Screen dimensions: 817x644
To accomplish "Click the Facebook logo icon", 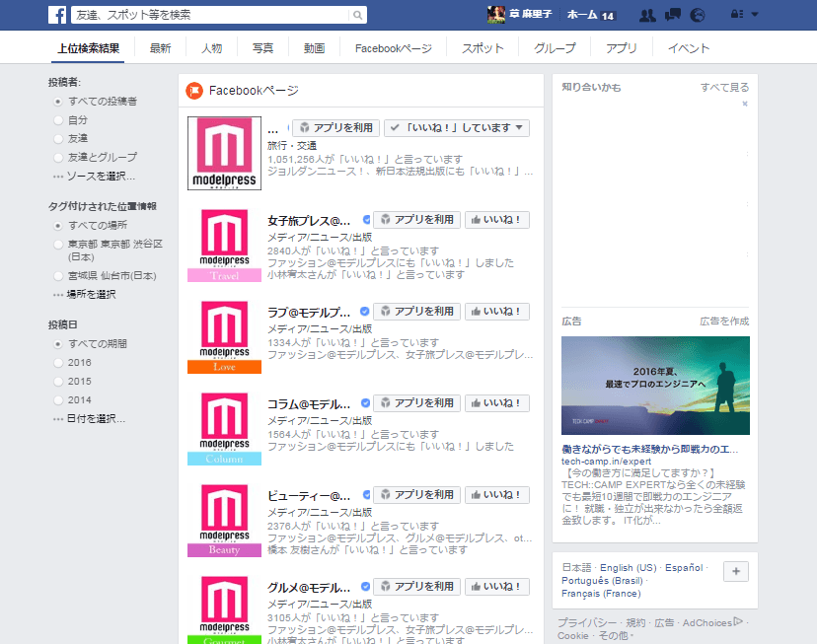I will pos(57,15).
